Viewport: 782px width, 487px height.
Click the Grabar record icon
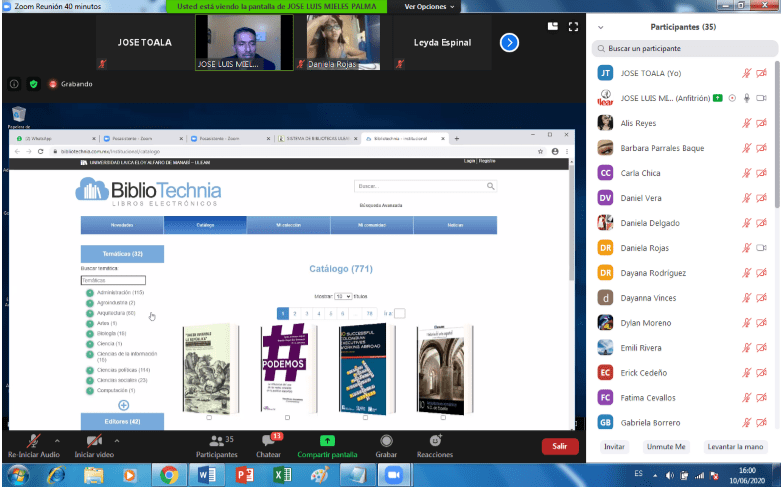coord(386,441)
